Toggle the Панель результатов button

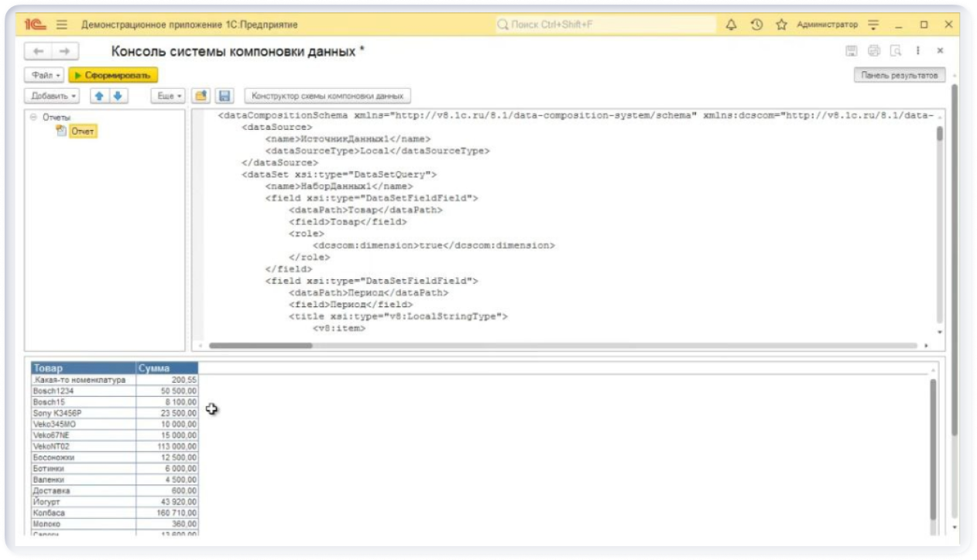[899, 75]
